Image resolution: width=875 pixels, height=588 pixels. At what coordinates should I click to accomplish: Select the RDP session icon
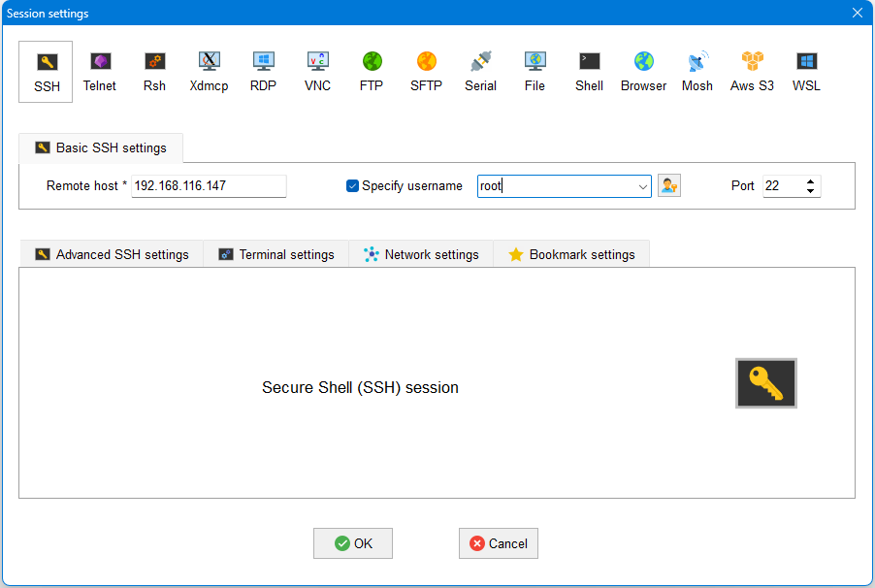(x=263, y=72)
